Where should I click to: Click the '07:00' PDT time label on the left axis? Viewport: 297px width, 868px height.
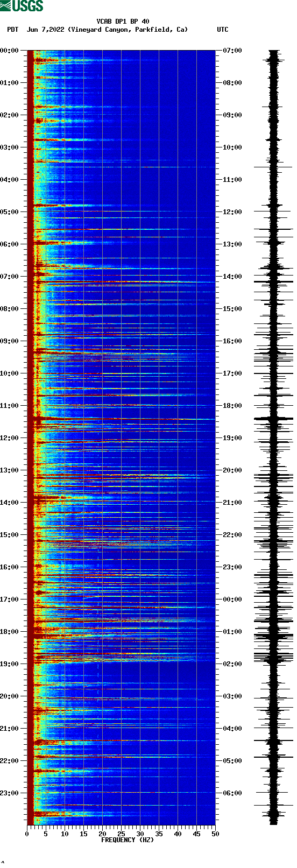tap(10, 277)
